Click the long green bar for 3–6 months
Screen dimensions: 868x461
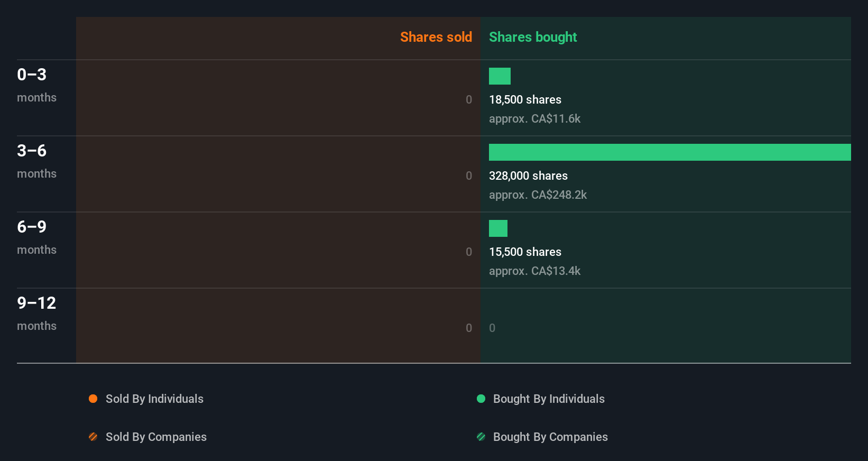(x=670, y=152)
